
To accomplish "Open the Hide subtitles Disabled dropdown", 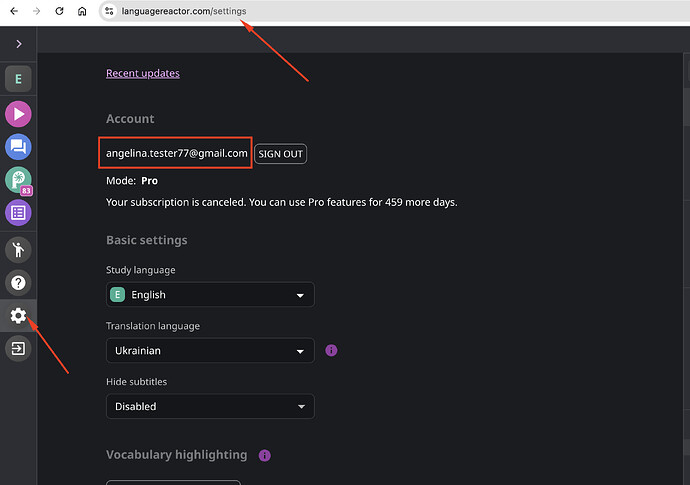I will coord(210,406).
